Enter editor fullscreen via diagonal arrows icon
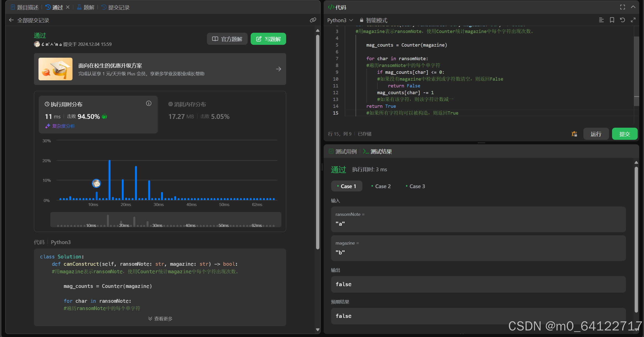This screenshot has height=337, width=644. click(x=633, y=20)
